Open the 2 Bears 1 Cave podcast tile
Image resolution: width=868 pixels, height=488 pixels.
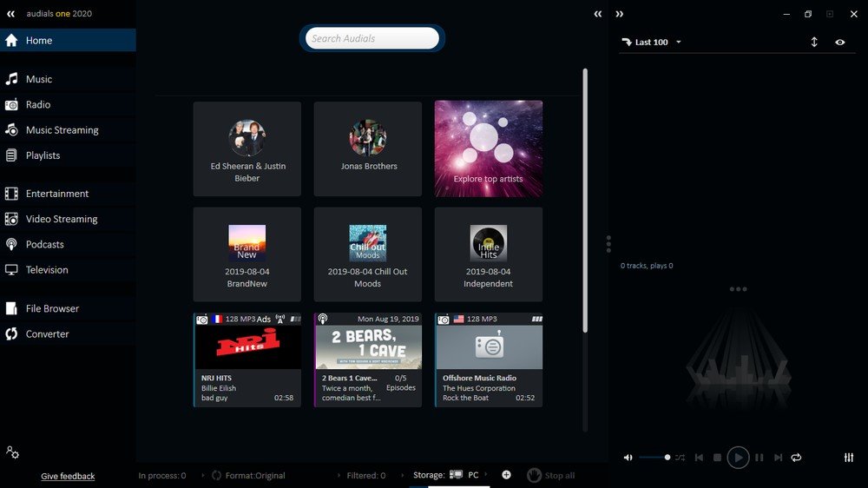tap(367, 360)
